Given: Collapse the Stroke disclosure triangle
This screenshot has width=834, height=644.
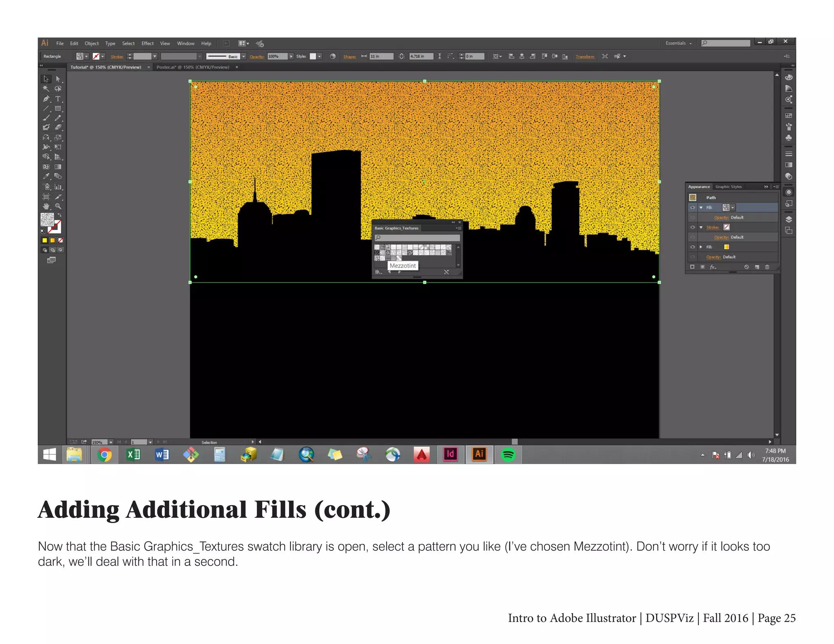Looking at the screenshot, I should point(701,227).
